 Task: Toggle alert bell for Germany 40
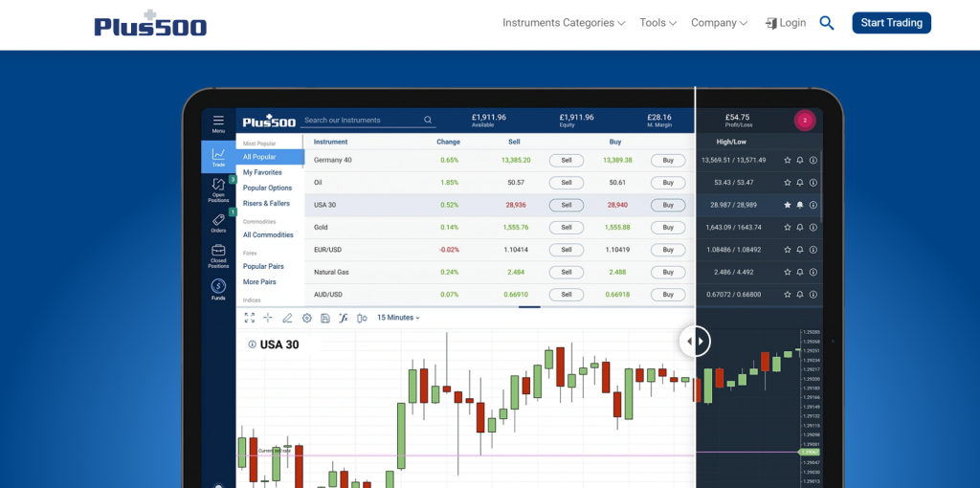pyautogui.click(x=800, y=160)
